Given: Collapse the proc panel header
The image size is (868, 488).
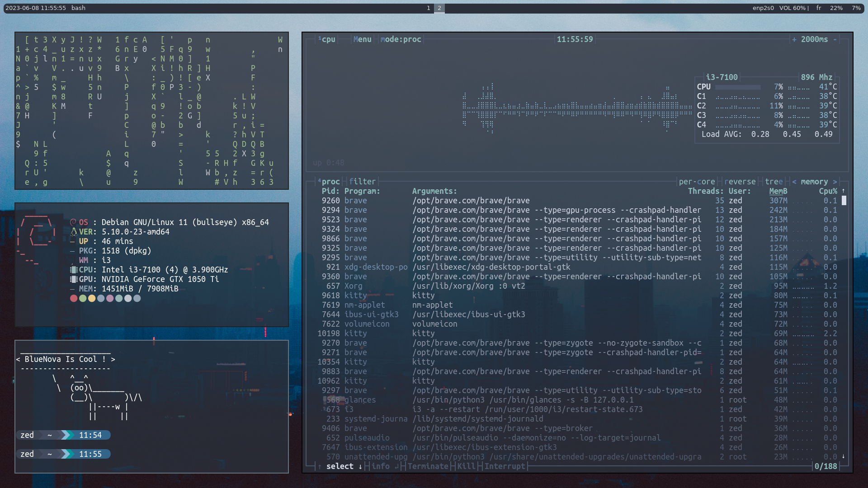Looking at the screenshot, I should tap(330, 181).
